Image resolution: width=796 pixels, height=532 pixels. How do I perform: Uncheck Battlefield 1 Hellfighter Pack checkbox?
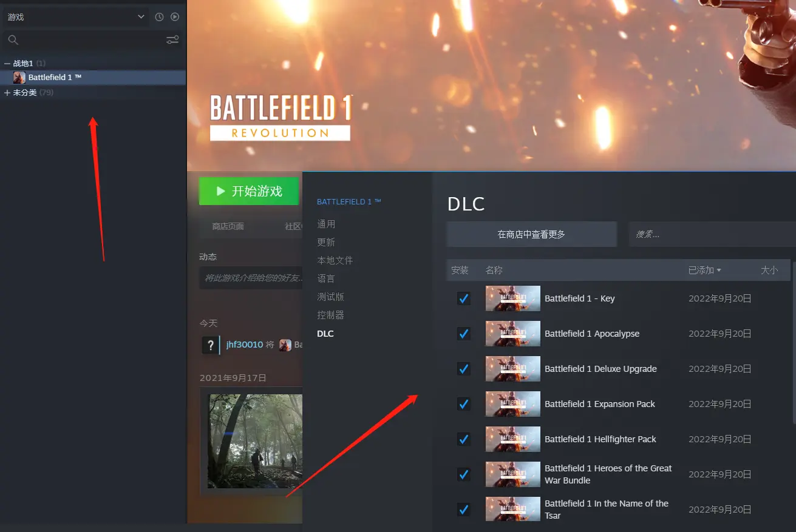point(464,439)
